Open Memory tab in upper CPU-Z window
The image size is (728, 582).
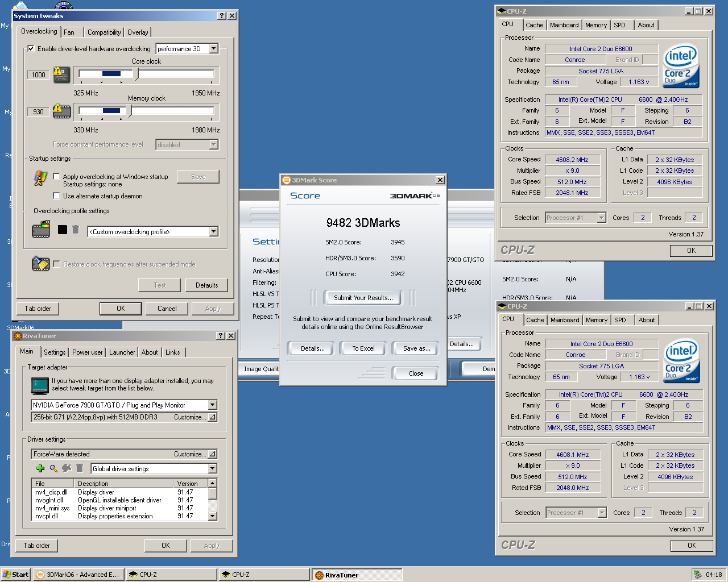click(x=596, y=25)
